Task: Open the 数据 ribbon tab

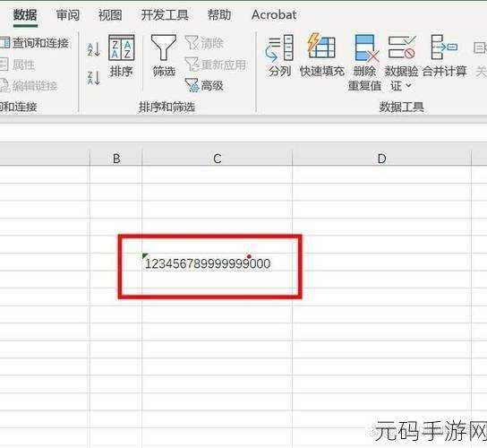Action: point(25,15)
